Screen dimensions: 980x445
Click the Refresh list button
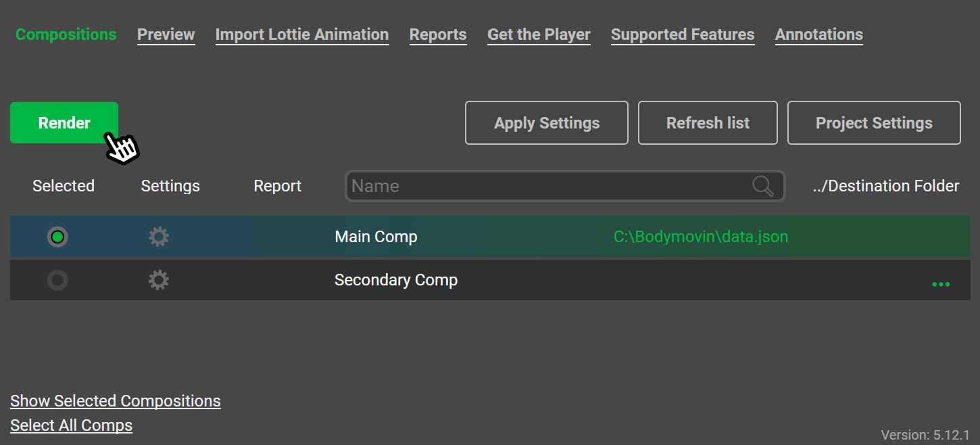coord(708,123)
